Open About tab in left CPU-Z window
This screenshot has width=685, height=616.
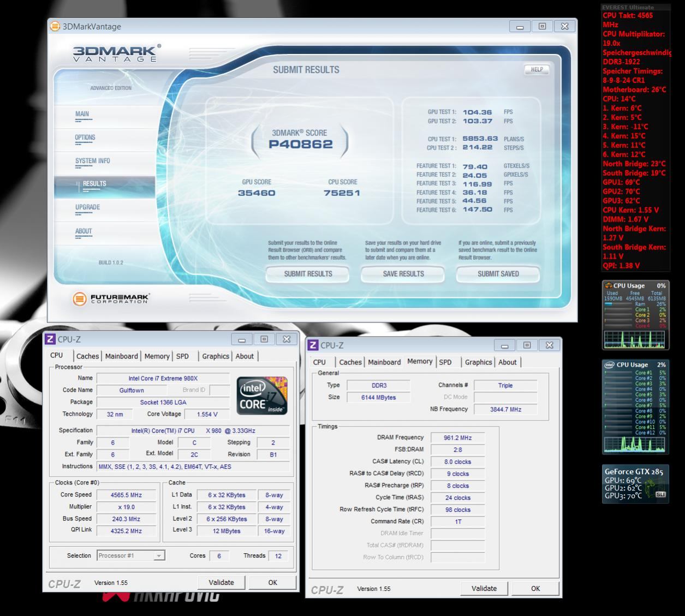tap(245, 356)
